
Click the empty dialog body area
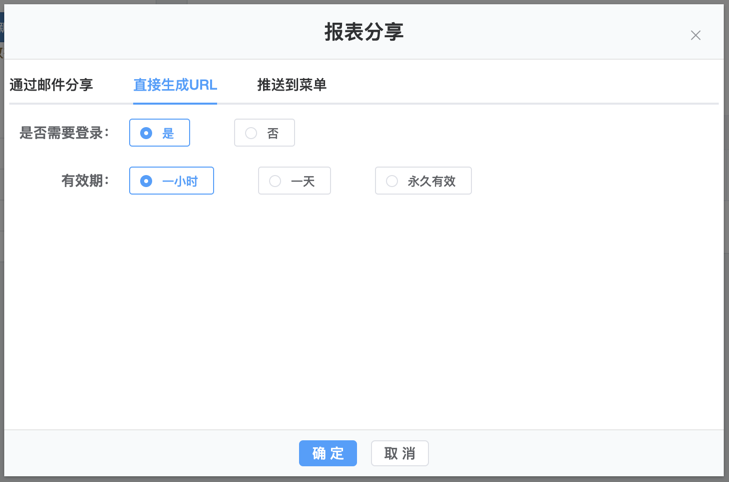[x=364, y=310]
